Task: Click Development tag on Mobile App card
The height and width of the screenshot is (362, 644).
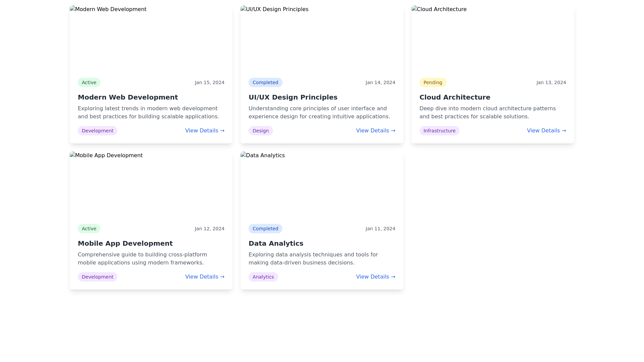Action: (97, 277)
